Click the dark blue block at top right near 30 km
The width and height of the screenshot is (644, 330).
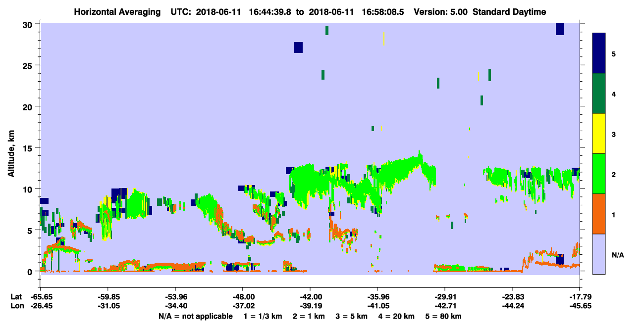(560, 29)
